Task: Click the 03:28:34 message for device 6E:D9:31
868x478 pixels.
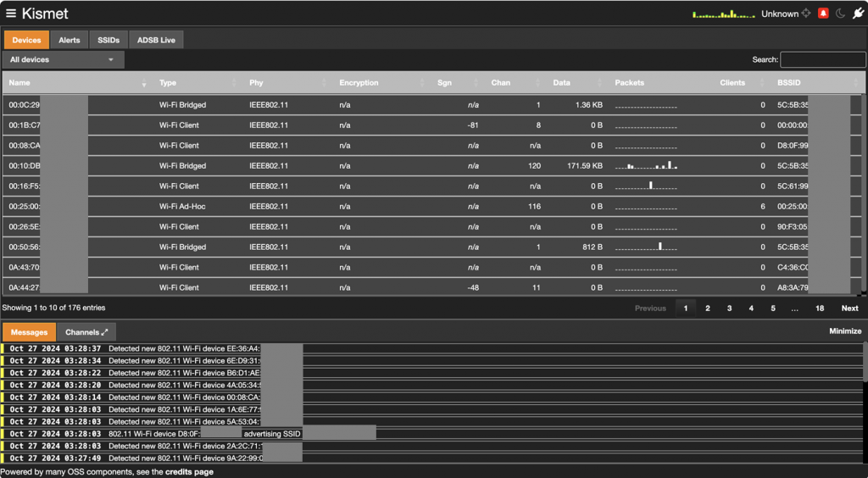Action: click(431, 361)
